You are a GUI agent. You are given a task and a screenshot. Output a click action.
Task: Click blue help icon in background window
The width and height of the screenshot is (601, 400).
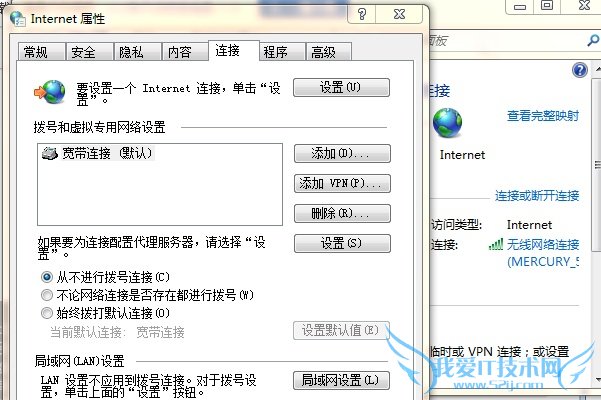(580, 70)
